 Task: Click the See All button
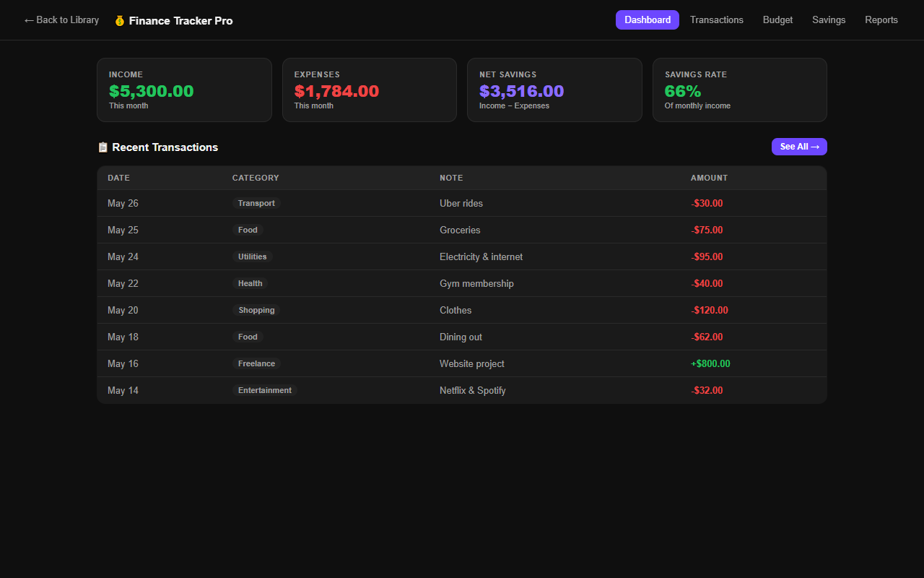click(799, 147)
